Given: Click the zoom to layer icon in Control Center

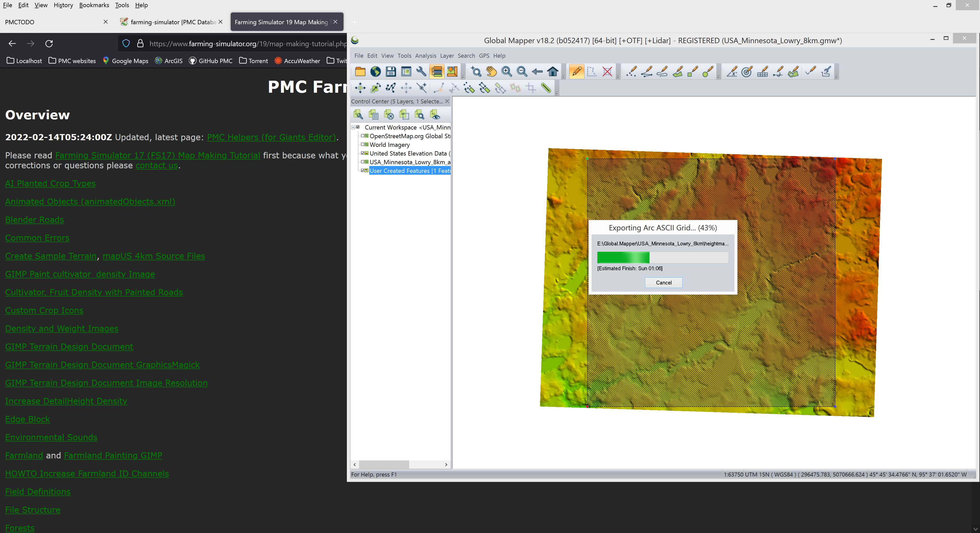Looking at the screenshot, I should (x=419, y=114).
